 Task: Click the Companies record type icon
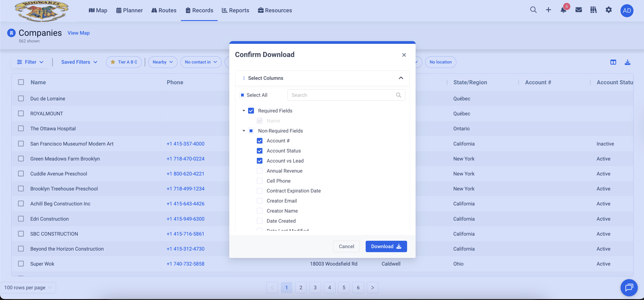pyautogui.click(x=11, y=33)
